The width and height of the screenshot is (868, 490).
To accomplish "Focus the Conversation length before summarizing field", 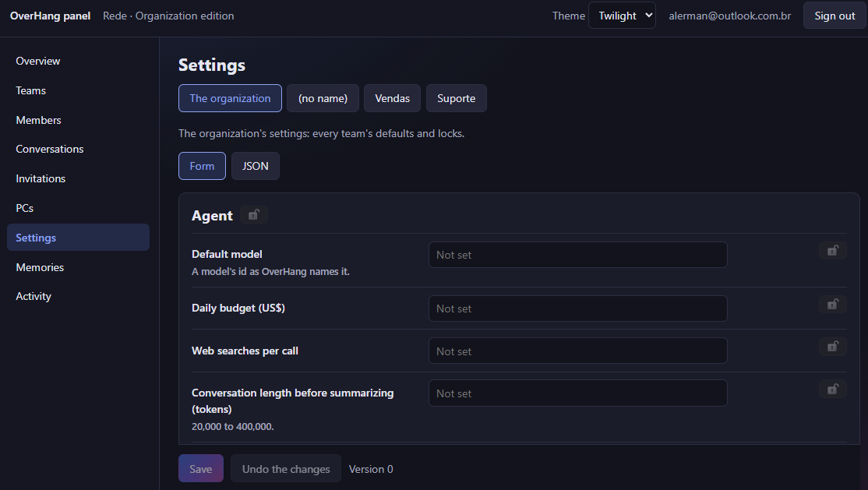I will tap(578, 393).
